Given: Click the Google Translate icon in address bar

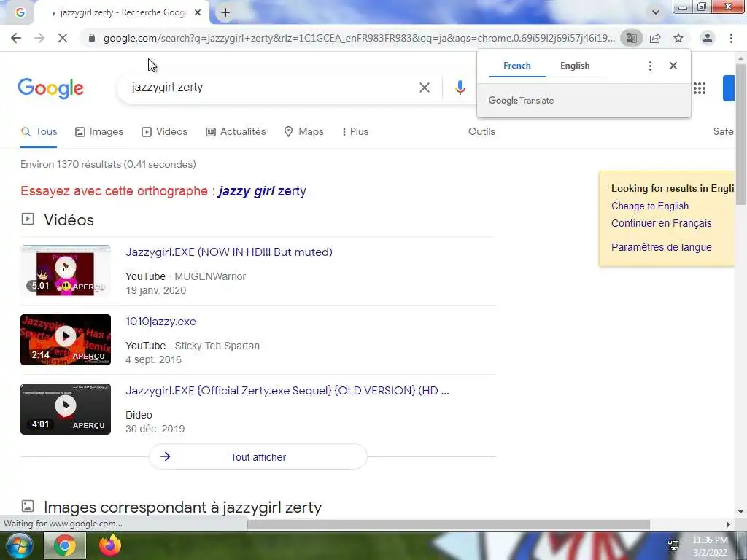Looking at the screenshot, I should (x=631, y=38).
